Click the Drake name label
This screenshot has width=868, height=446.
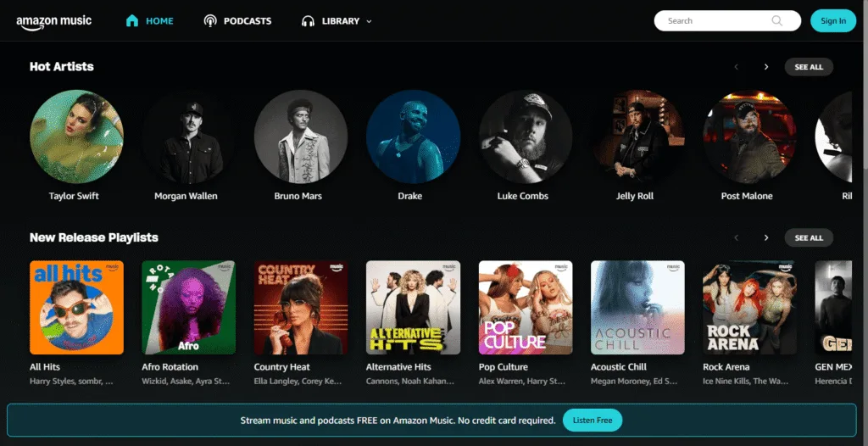(x=409, y=196)
